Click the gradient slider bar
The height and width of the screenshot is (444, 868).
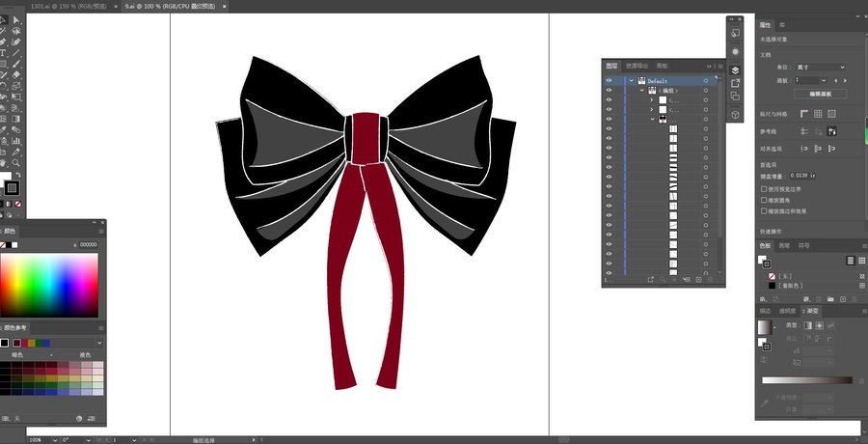tap(807, 380)
